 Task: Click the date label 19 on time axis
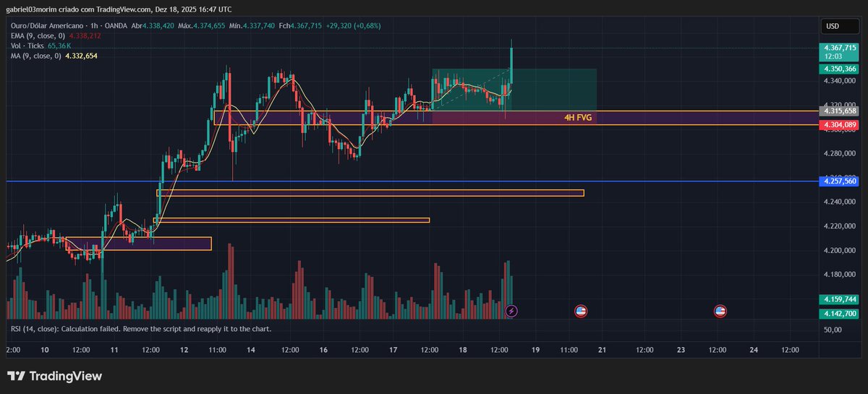click(x=535, y=350)
